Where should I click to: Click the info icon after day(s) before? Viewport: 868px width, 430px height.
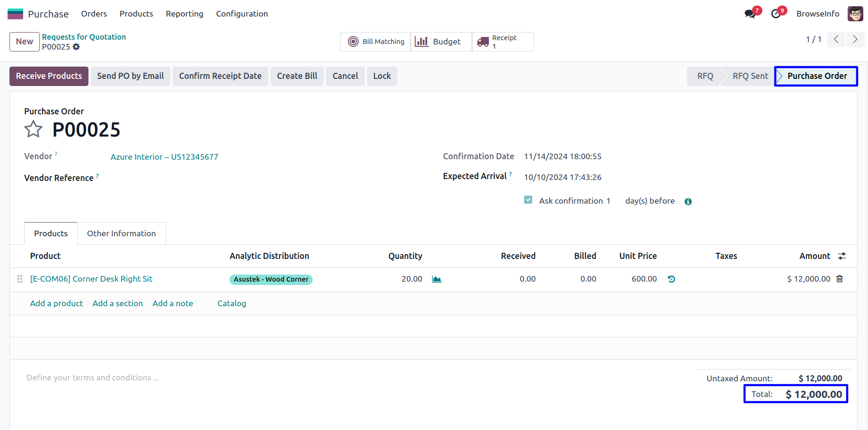[688, 201]
